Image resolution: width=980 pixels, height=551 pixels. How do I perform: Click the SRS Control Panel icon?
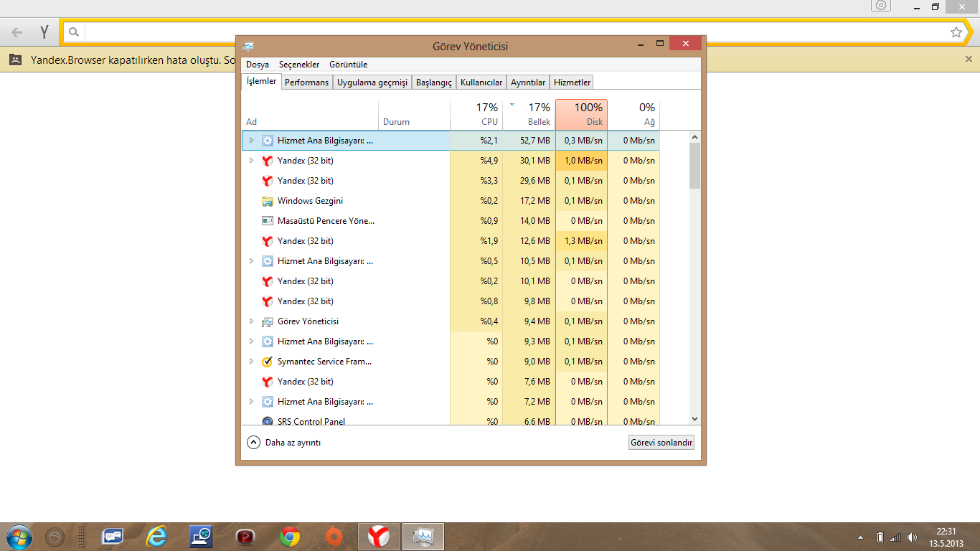(268, 421)
